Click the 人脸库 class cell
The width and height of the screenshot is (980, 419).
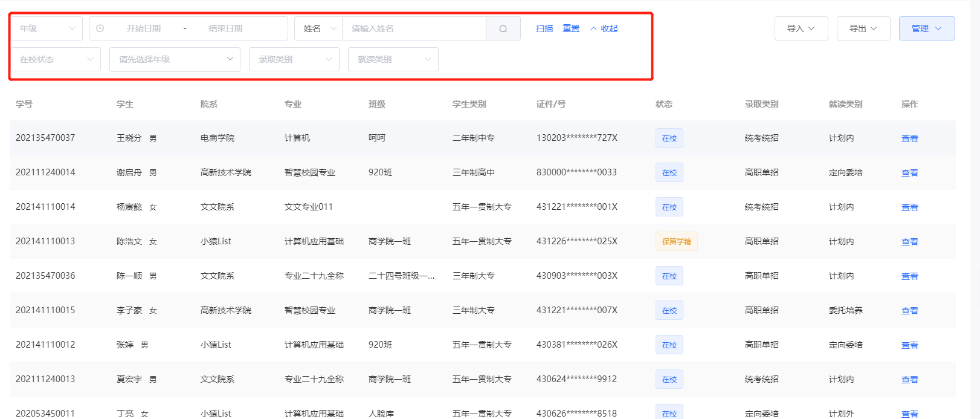381,414
